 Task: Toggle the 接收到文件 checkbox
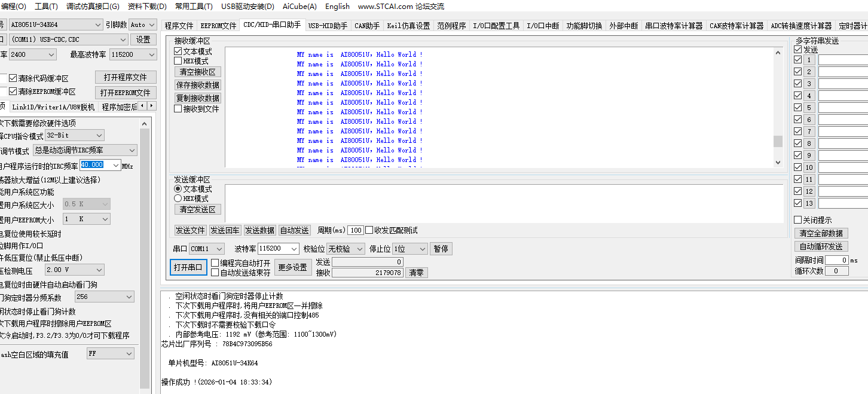tap(176, 108)
